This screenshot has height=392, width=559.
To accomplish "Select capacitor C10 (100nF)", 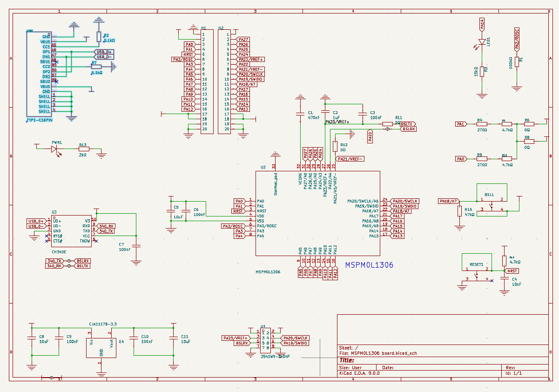I will coord(134,338).
